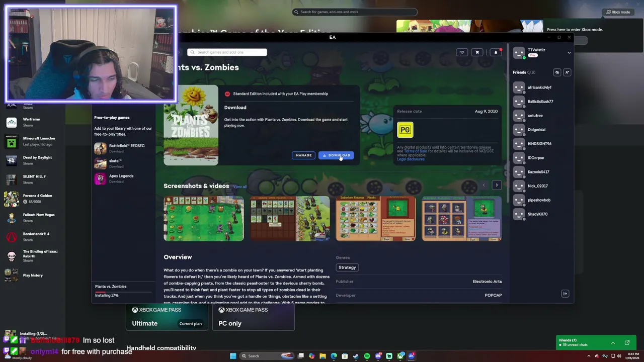Click the EA search games field
644x362 pixels.
click(227, 52)
